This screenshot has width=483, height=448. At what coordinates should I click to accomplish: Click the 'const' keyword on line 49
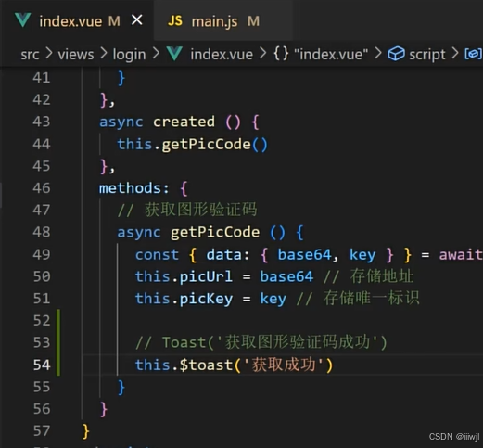(x=157, y=255)
